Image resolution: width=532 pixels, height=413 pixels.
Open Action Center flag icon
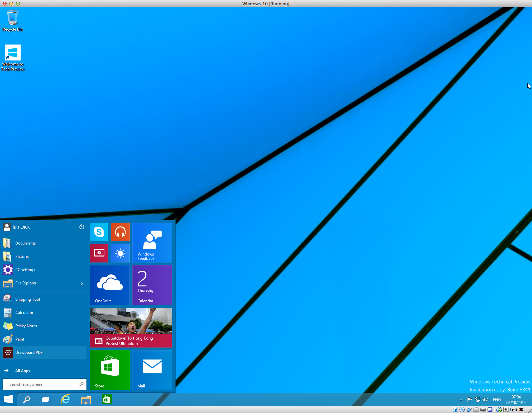click(469, 400)
